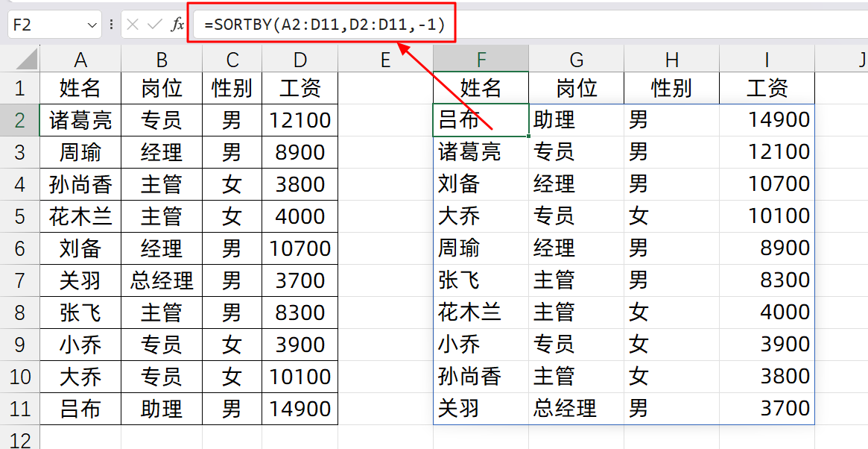868x449 pixels.
Task: Select column H header
Action: pyautogui.click(x=671, y=59)
